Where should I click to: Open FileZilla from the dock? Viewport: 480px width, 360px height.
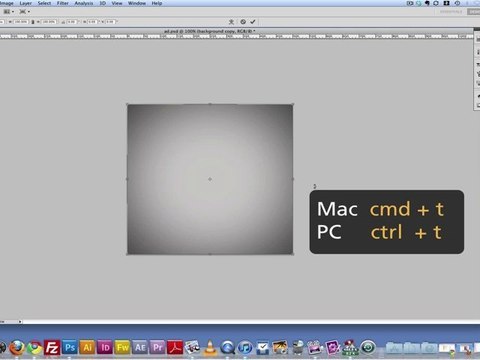click(x=52, y=348)
